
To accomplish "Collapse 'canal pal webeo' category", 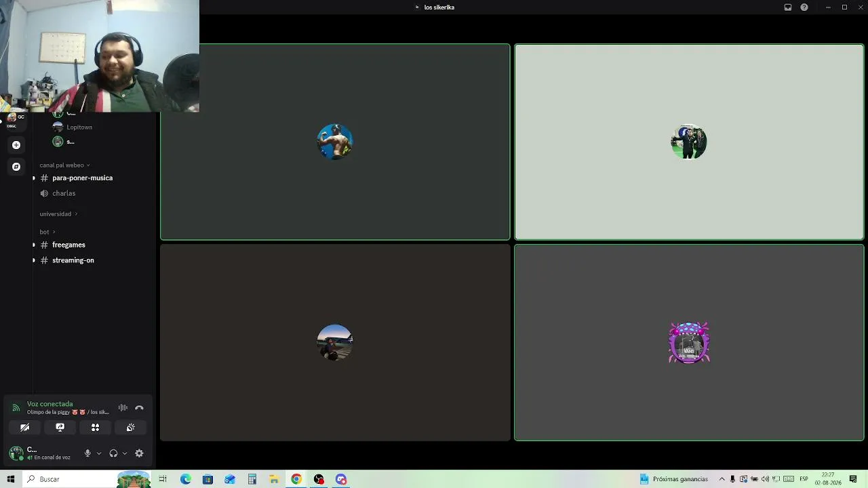I will [64, 165].
